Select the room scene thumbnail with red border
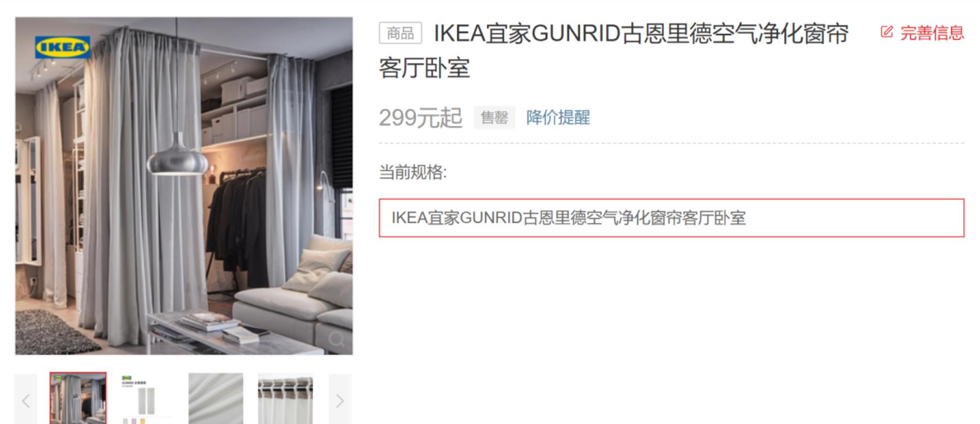Image resolution: width=980 pixels, height=424 pixels. (78, 398)
